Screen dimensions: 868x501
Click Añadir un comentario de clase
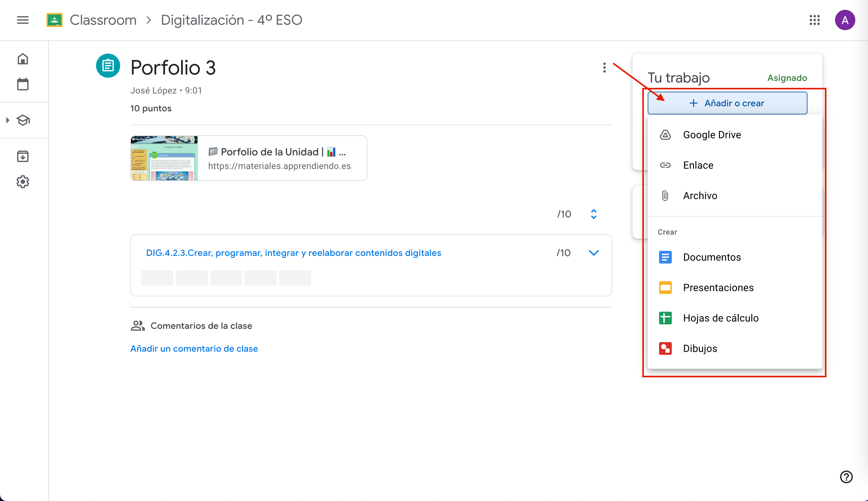click(x=194, y=348)
